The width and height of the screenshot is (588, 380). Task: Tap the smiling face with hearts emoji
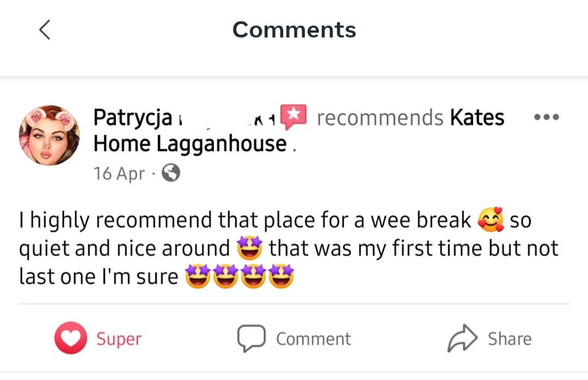pos(491,219)
